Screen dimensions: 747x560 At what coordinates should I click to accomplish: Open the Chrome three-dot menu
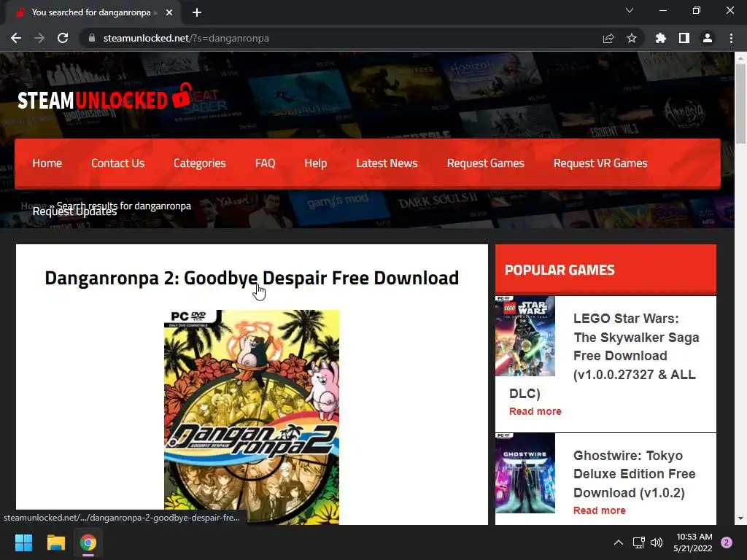(x=731, y=38)
